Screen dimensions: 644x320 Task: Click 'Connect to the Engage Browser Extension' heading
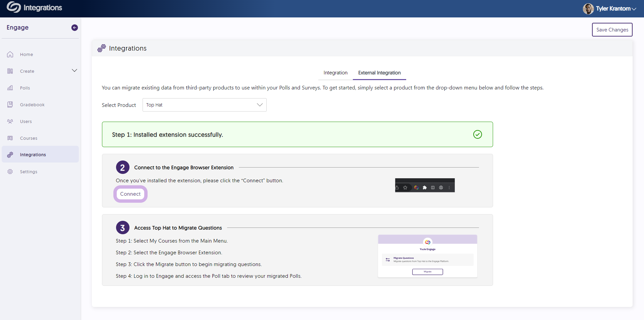pos(184,168)
